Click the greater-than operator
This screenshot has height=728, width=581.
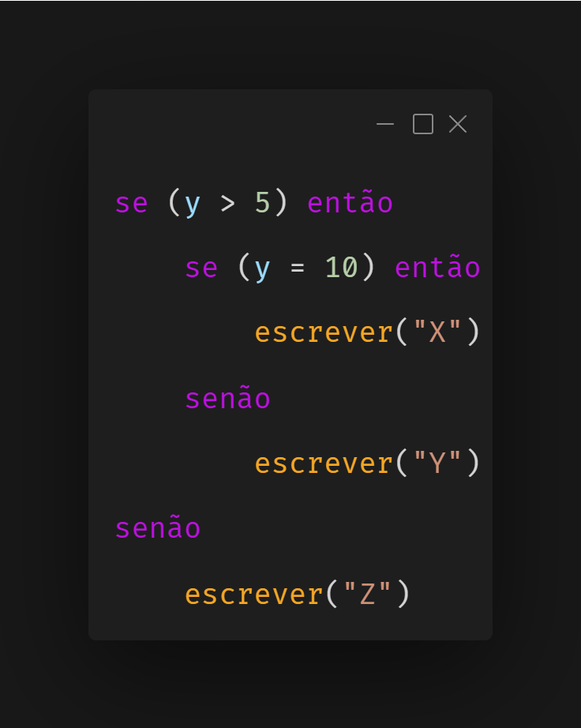click(227, 204)
